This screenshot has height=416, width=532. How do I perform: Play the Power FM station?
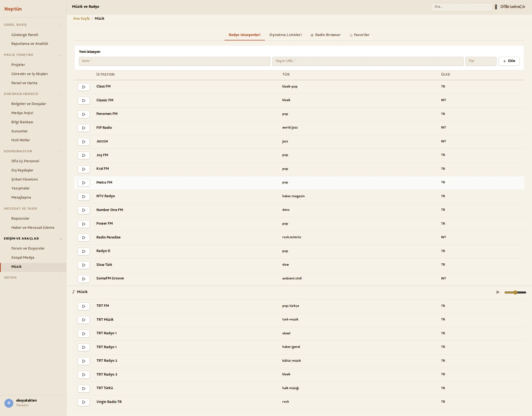pos(84,224)
